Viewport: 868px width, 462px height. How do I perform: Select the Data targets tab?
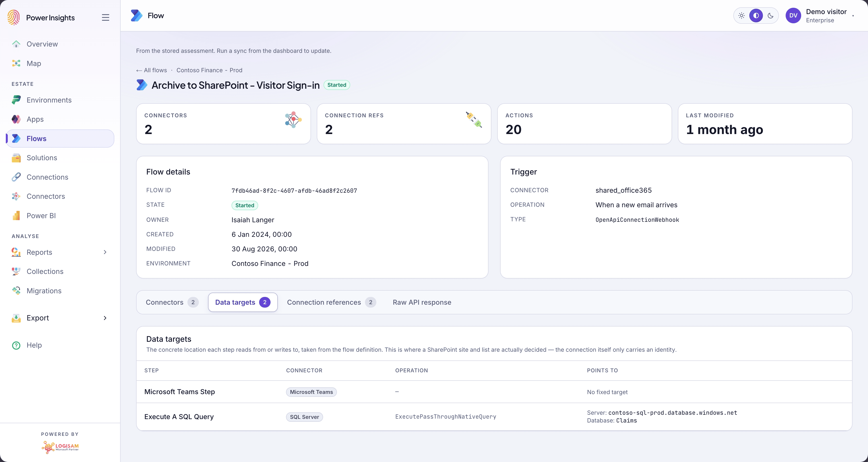point(243,303)
